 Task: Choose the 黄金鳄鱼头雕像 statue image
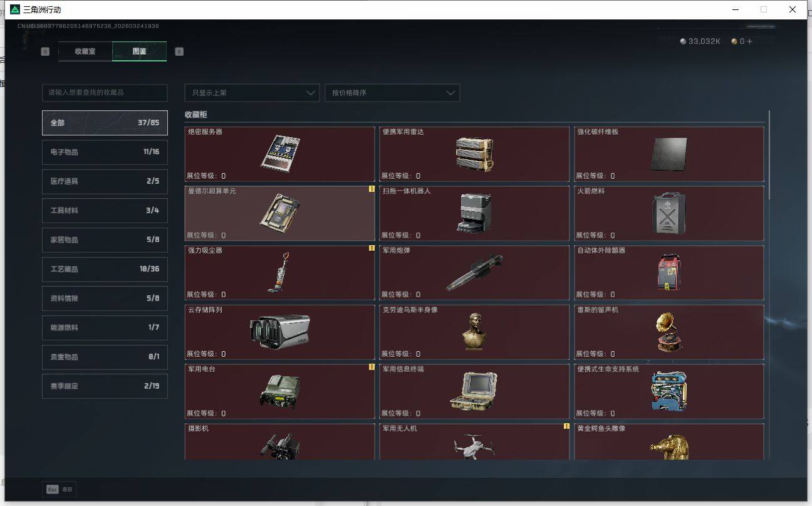669,446
